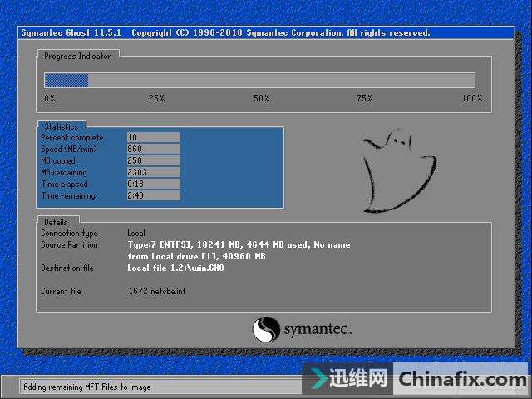This screenshot has height=399, width=532.
Task: Click the Ghost mascot drawing
Action: click(x=399, y=171)
